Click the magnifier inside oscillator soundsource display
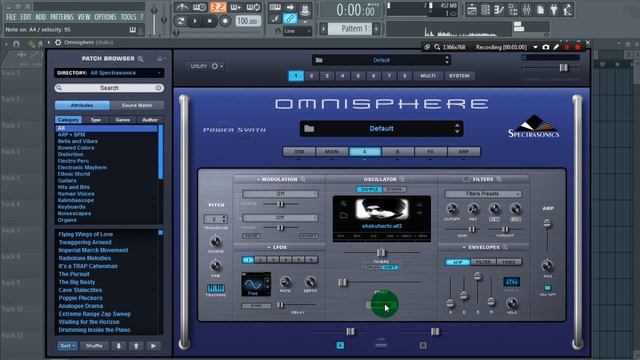640x360 pixels. point(344,204)
